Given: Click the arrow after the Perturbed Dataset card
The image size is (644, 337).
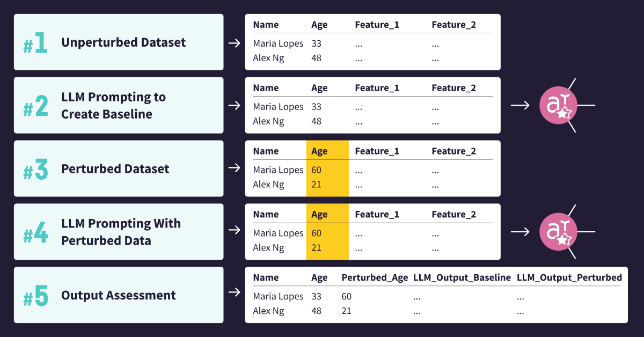Looking at the screenshot, I should click(x=234, y=169).
